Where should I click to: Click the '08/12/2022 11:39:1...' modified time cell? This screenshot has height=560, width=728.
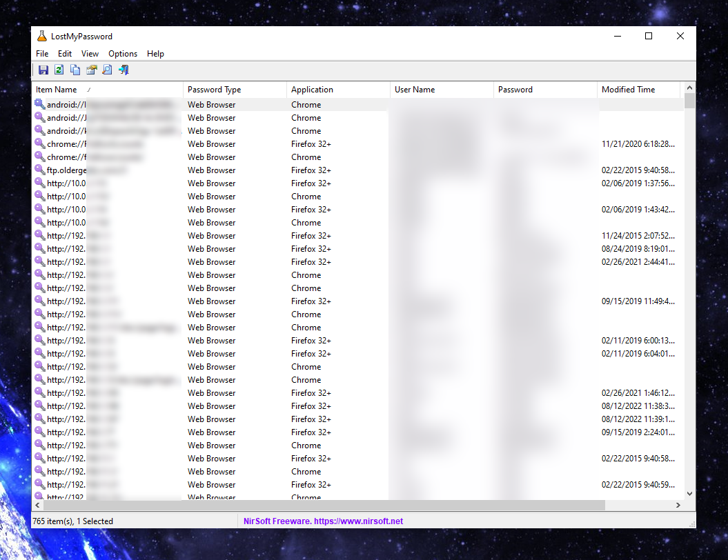(x=638, y=419)
